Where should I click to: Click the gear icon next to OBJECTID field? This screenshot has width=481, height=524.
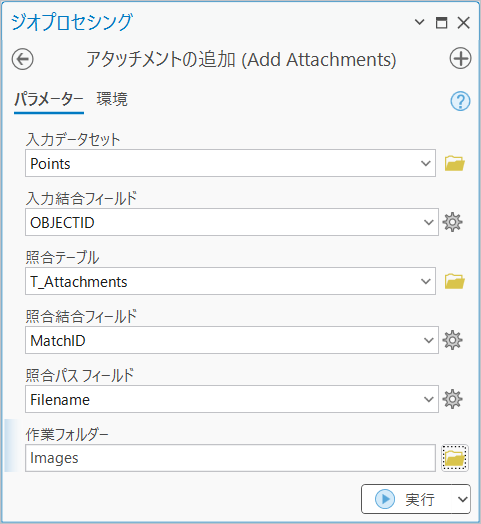point(453,222)
